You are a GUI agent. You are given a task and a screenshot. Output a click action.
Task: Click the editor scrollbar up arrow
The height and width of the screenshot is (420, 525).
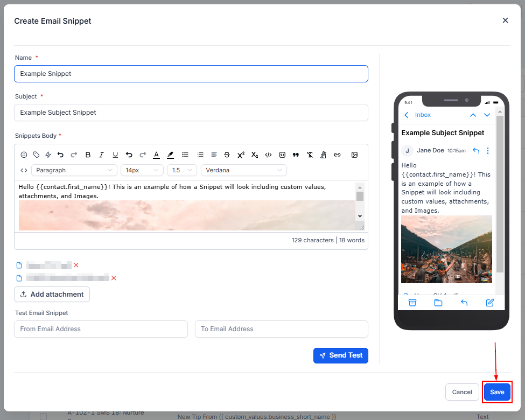tap(360, 187)
